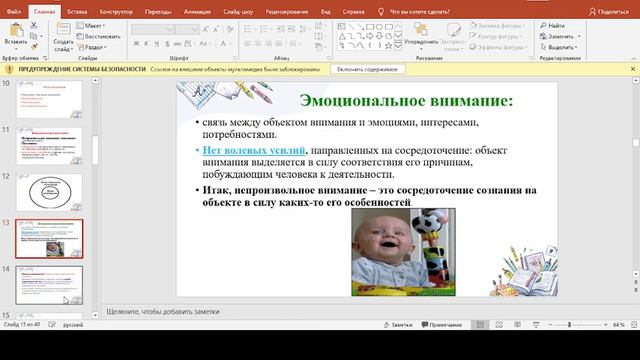Expand the shapes gallery More arrow

coord(398,46)
